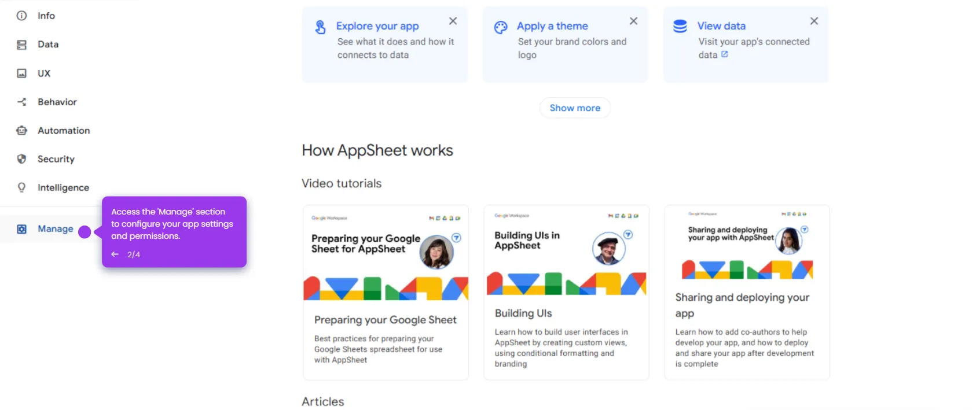Click the 'Articles' heading

[x=323, y=401]
